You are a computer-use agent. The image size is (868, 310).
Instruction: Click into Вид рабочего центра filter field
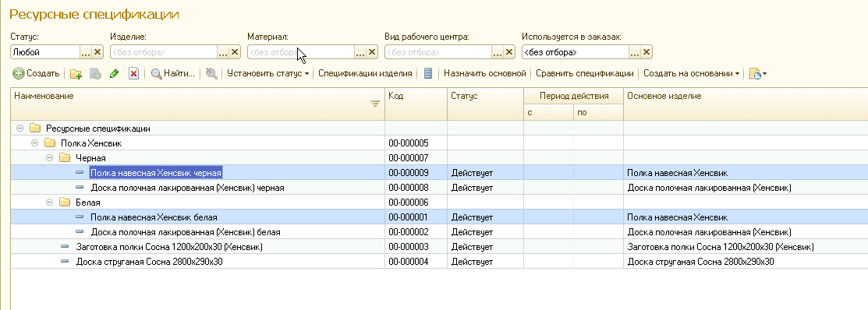438,52
